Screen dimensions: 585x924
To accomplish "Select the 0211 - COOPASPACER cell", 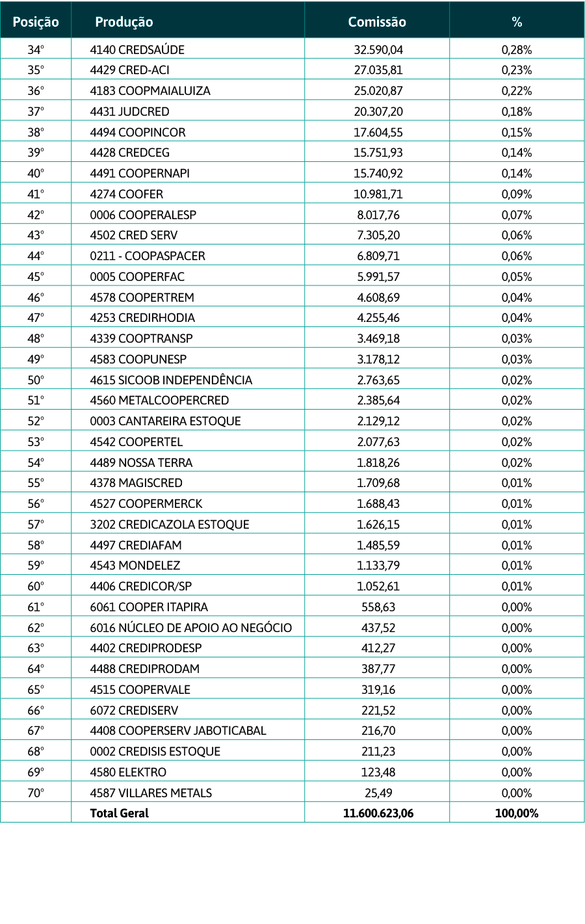I will 148,256.
